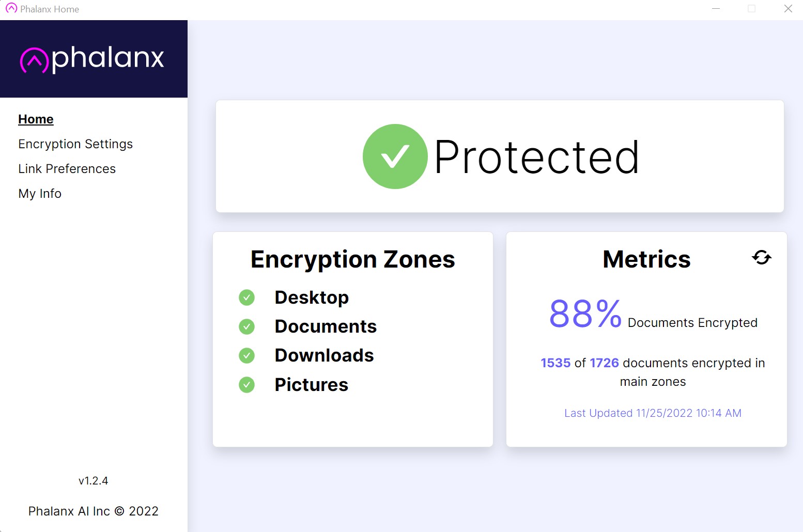
Task: Refresh the Metrics panel with the sync icon
Action: pyautogui.click(x=762, y=257)
